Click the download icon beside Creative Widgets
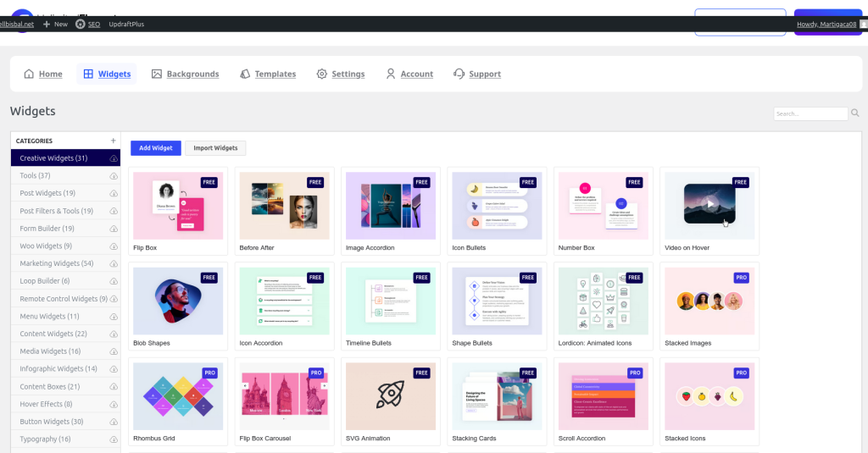Viewport: 868px width, 453px height. click(x=114, y=158)
